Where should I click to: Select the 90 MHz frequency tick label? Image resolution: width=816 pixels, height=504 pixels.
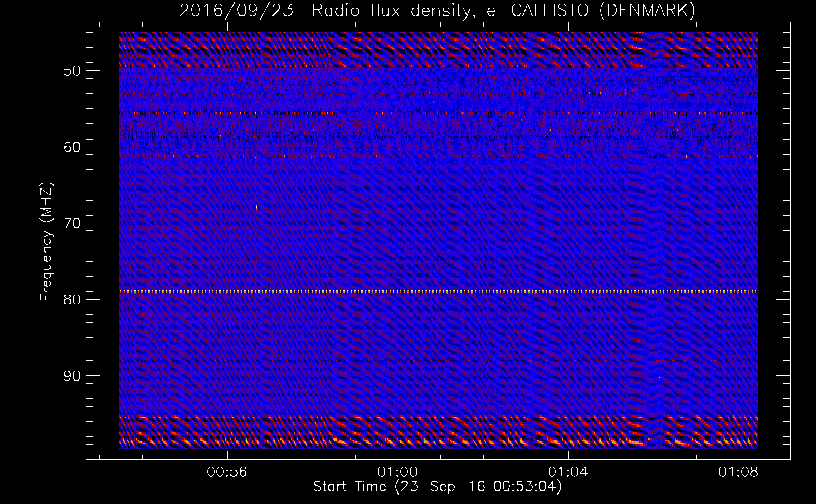pyautogui.click(x=72, y=376)
